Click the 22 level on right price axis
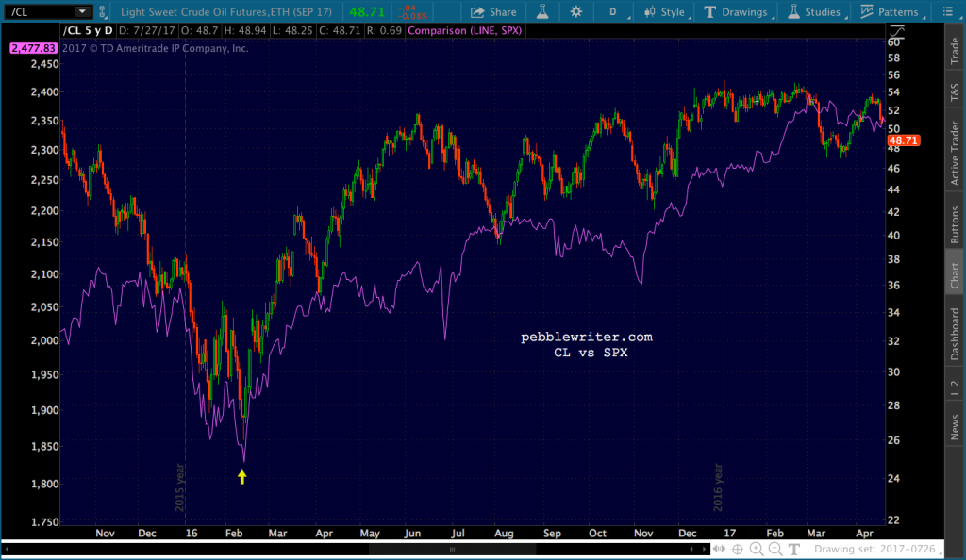This screenshot has width=966, height=560. point(893,520)
